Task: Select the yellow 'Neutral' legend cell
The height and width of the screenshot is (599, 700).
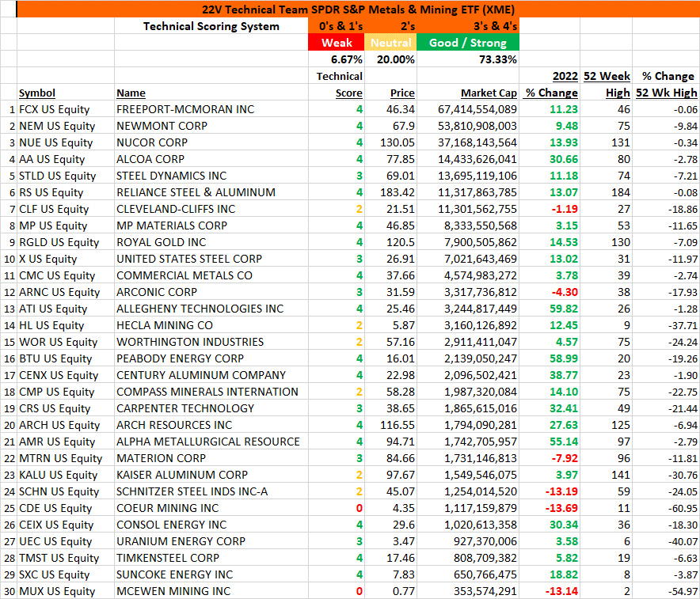Action: tap(390, 43)
